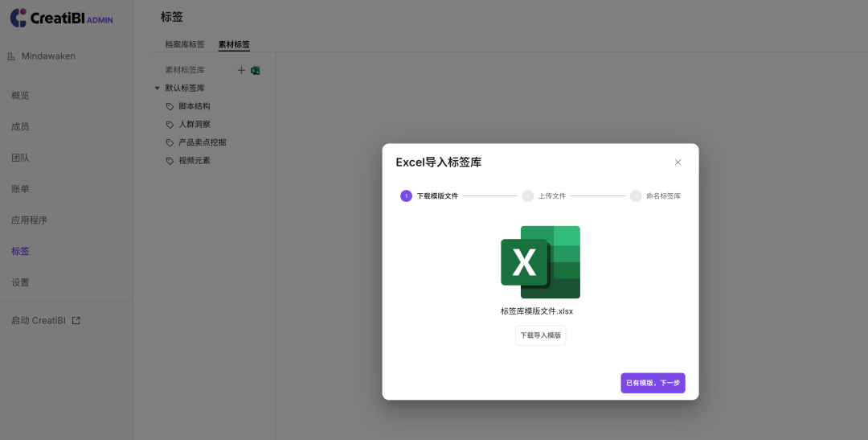Click the tag icon next to 产品卖点挖掘
The image size is (868, 440).
[x=170, y=143]
